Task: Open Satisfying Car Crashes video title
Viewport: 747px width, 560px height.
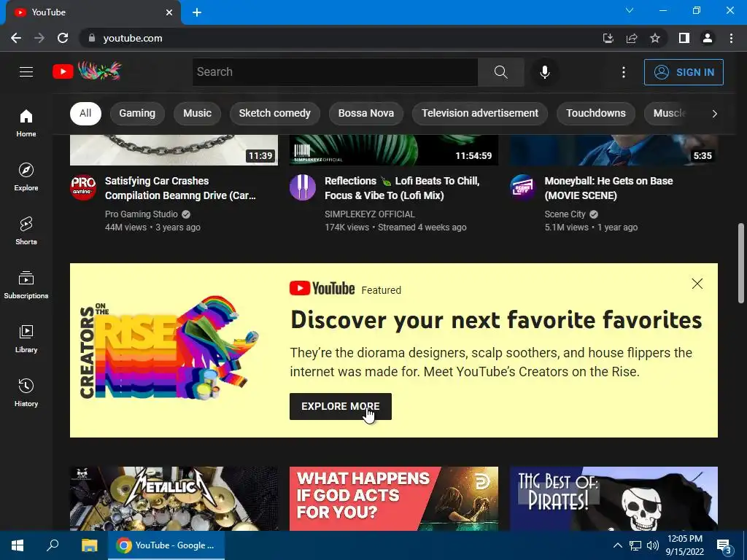Action: click(x=180, y=188)
